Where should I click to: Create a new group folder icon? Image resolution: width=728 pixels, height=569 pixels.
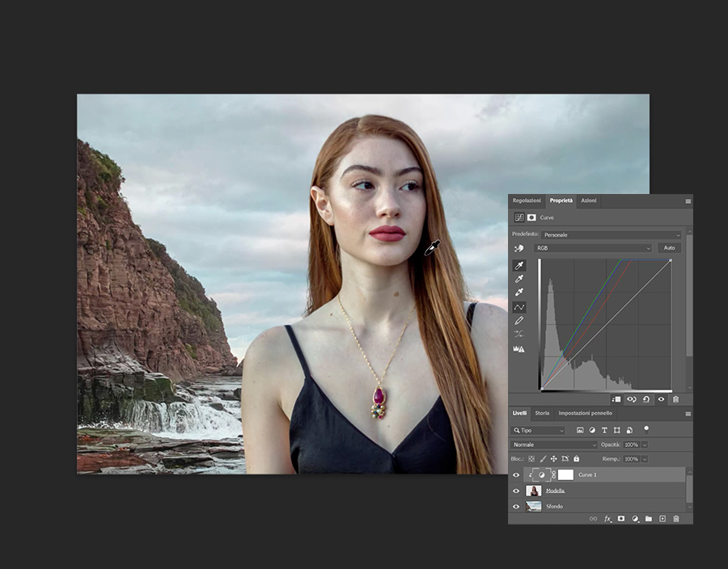[x=649, y=519]
